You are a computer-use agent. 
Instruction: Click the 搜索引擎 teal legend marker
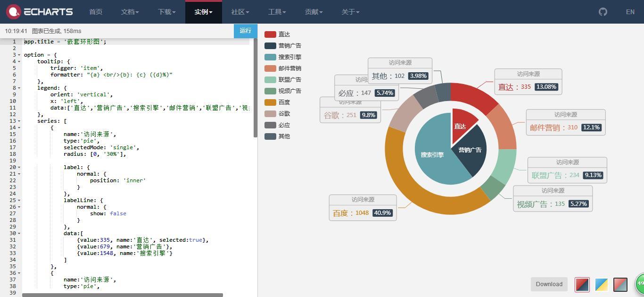(x=270, y=57)
